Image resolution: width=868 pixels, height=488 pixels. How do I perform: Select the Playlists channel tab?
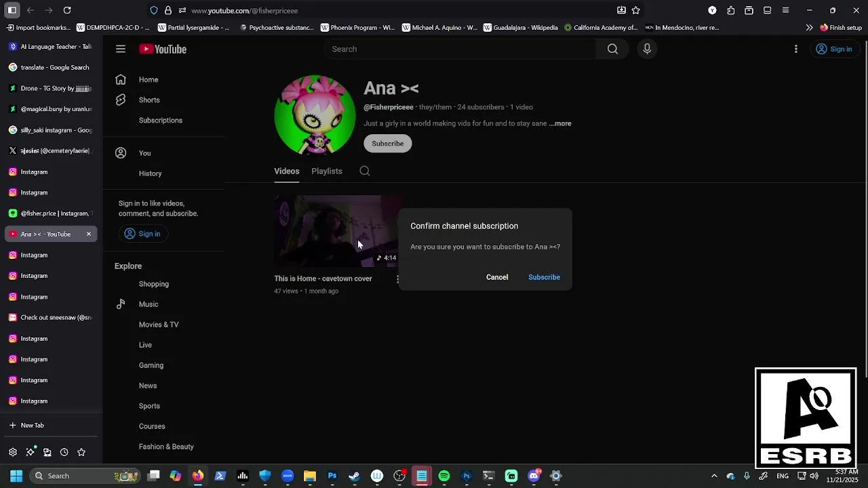pyautogui.click(x=327, y=171)
